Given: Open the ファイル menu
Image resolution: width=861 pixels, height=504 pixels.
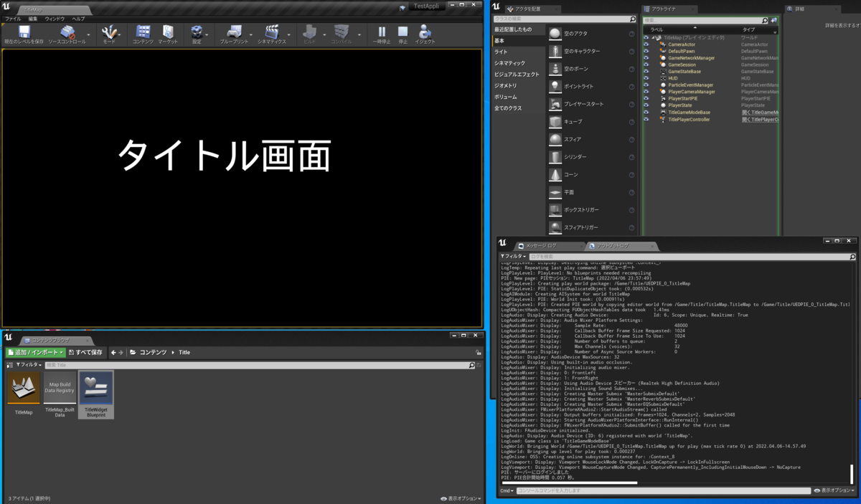Looking at the screenshot, I should (13, 19).
